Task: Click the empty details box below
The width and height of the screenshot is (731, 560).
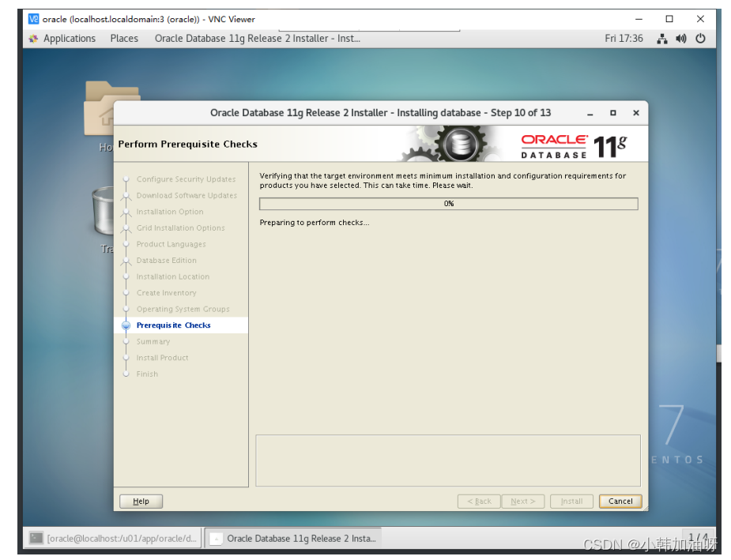Action: [x=448, y=460]
